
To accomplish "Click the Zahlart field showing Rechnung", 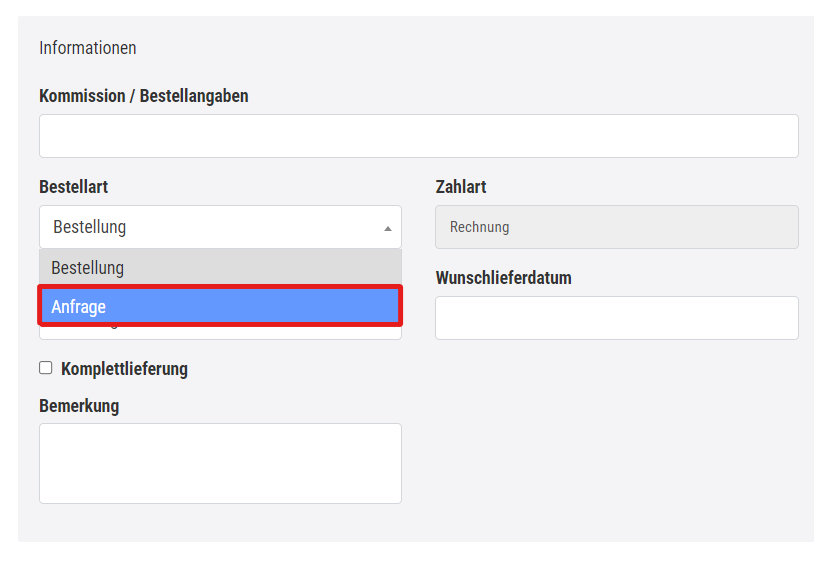I will pyautogui.click(x=616, y=227).
